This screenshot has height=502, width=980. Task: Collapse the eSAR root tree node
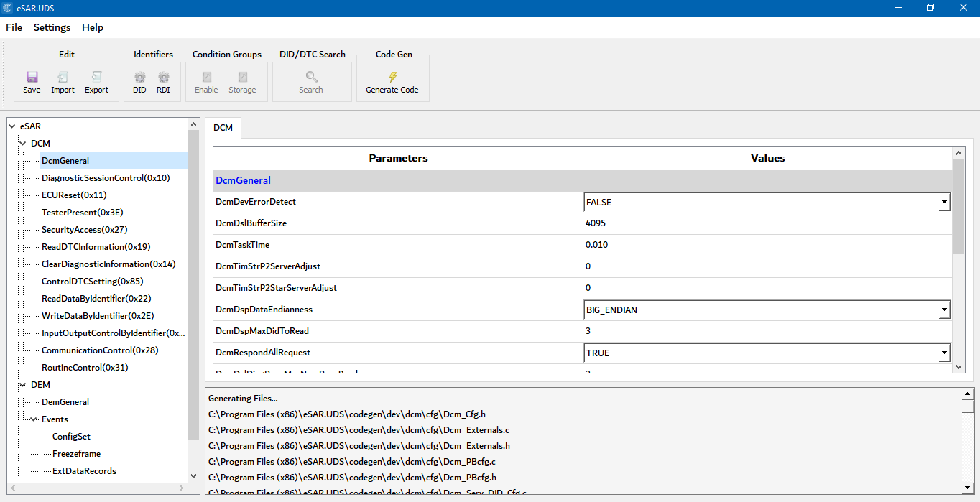pos(12,126)
